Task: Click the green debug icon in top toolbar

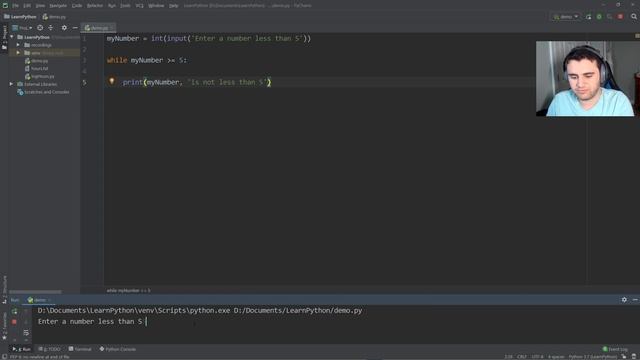Action: tap(599, 17)
